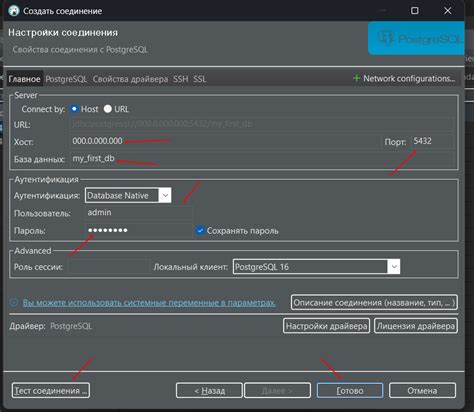The height and width of the screenshot is (412, 474).
Task: Maximize the connection dialog window
Action: click(x=414, y=11)
